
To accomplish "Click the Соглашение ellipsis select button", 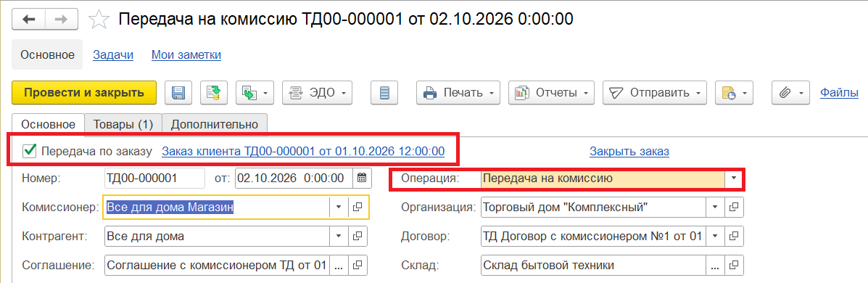I will coord(338,266).
